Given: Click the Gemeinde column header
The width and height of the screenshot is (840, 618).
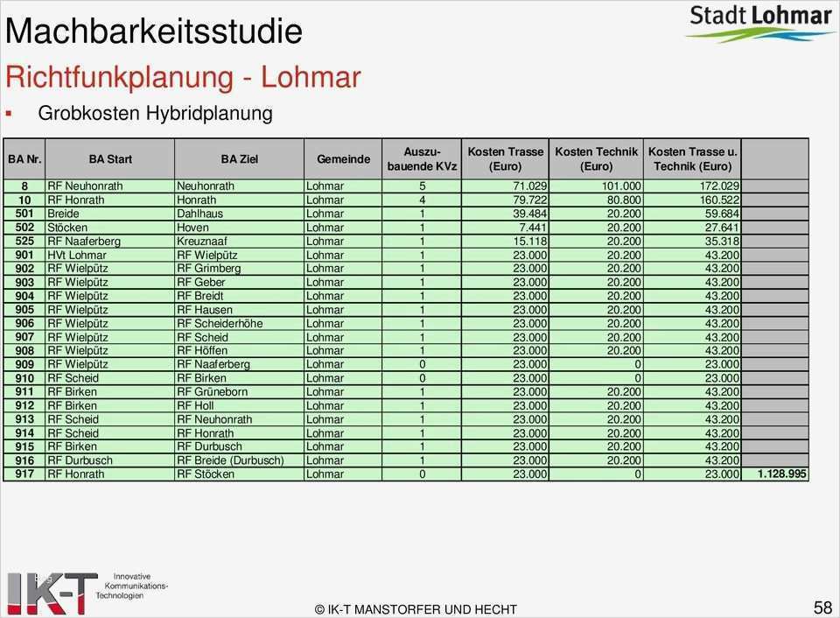Looking at the screenshot, I should tap(344, 159).
